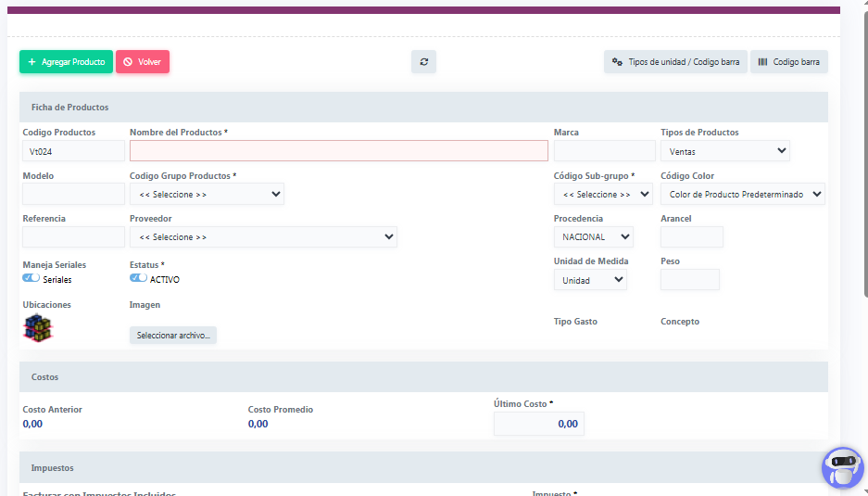This screenshot has width=868, height=496.
Task: Expand the Tipos de Productos dropdown
Action: (725, 150)
